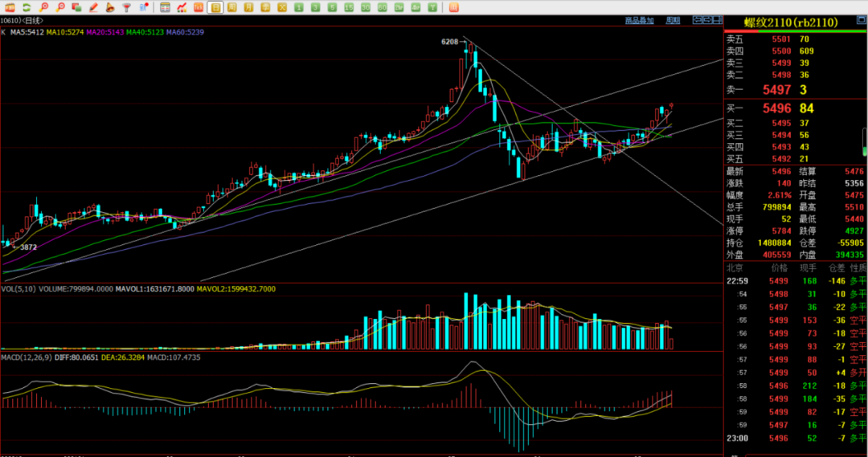Viewport: 868px width, 457px height.
Task: Click the green refresh arrows icon
Action: click(27, 7)
